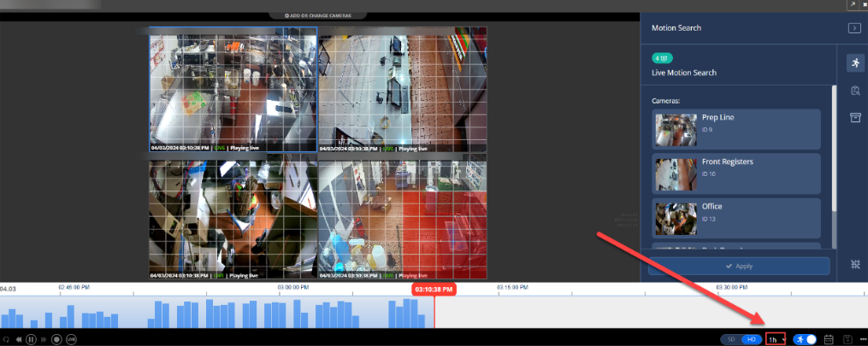Click Add or Change Cameras
Image resolution: width=868 pixels, height=346 pixels.
coord(317,15)
